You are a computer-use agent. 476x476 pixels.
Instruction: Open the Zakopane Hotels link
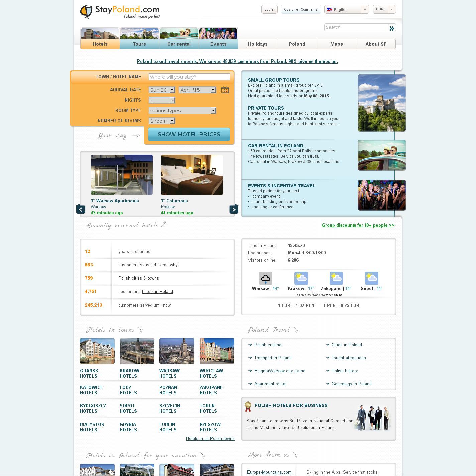pos(211,390)
